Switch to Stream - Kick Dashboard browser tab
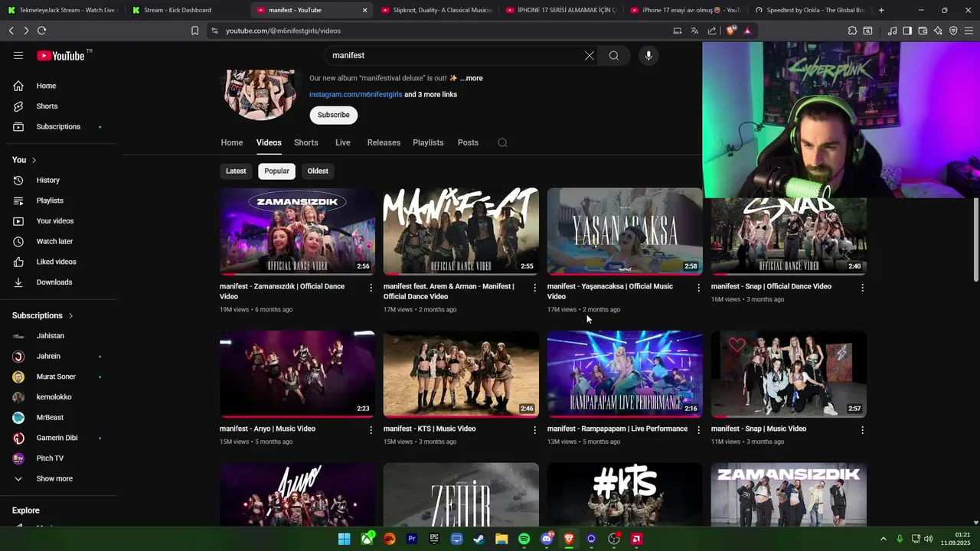Image resolution: width=980 pixels, height=551 pixels. [x=184, y=10]
